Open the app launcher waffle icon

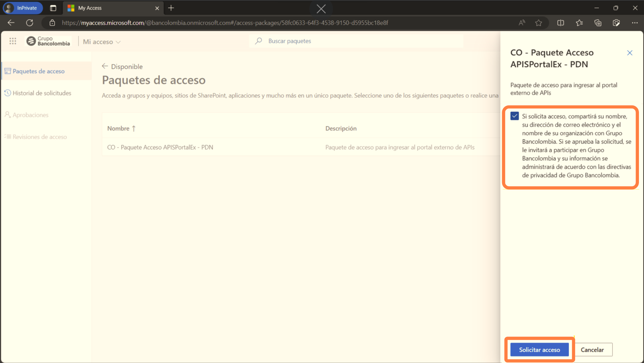click(13, 41)
